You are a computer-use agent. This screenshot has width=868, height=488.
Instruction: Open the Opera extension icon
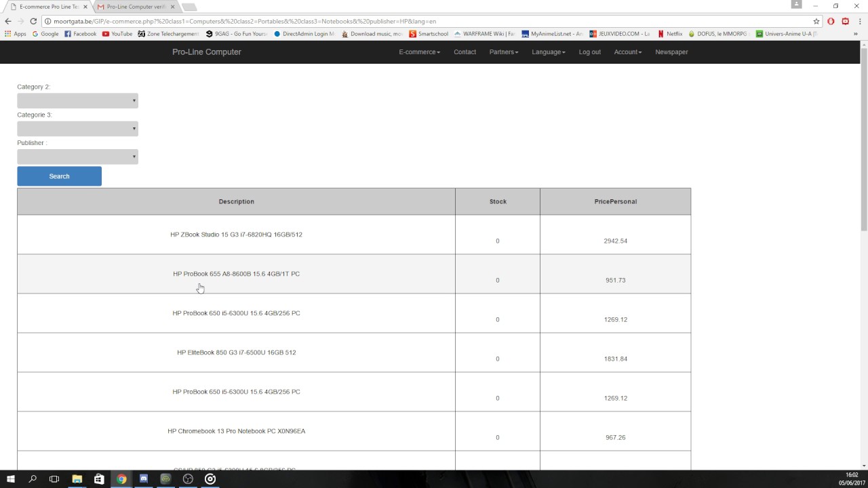click(x=831, y=21)
